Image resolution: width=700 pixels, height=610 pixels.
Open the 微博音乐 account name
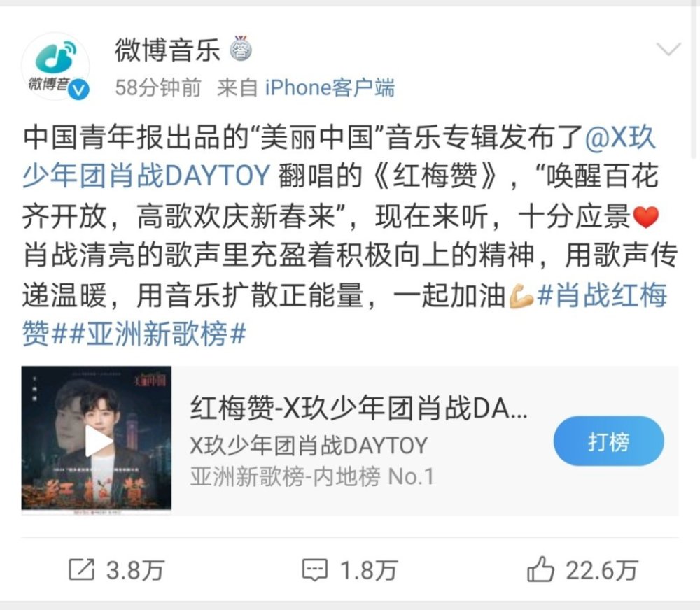click(167, 50)
